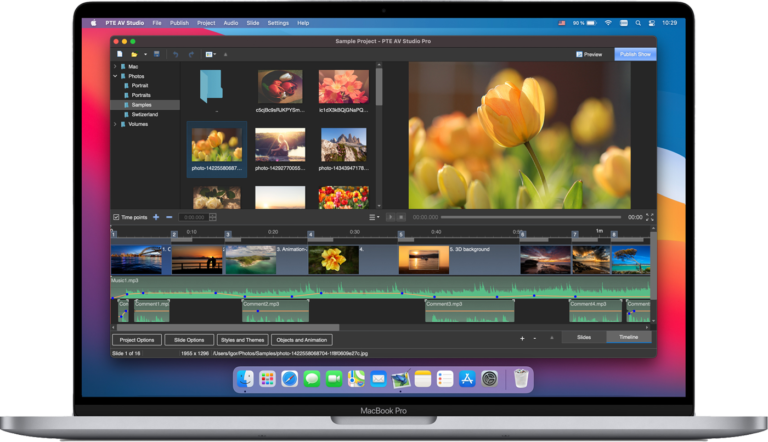
Task: Toggle the Time points checkbox
Action: 116,217
